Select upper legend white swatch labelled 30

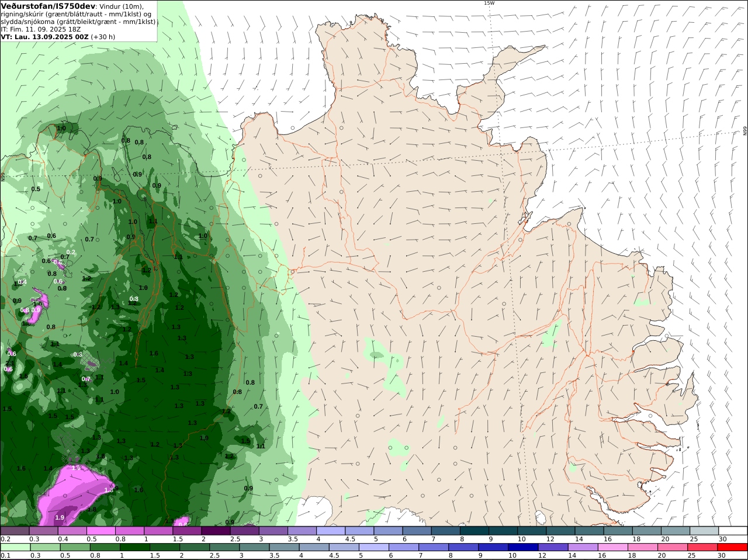(733, 531)
